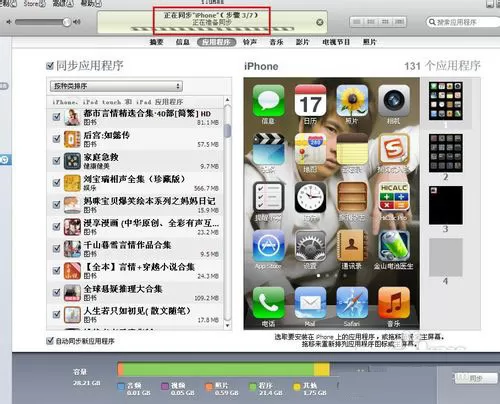Screen dimensions: 500x404
Task: Uncheck the 都市言情精选合集 app checkbox
Action: click(57, 117)
